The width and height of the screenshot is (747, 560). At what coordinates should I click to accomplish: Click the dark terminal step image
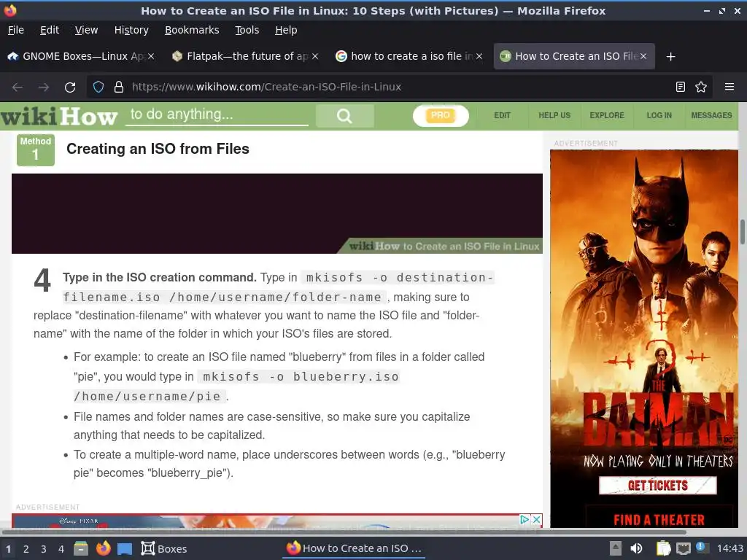point(276,214)
